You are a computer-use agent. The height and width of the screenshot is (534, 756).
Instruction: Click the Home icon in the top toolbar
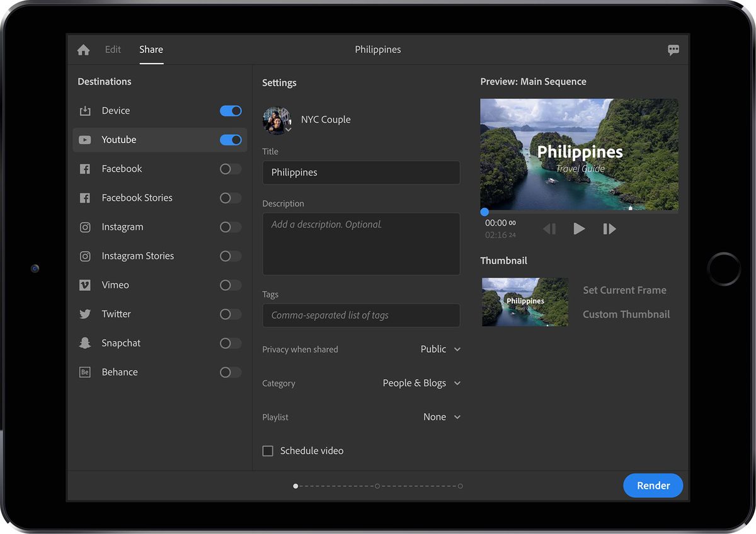click(x=83, y=49)
